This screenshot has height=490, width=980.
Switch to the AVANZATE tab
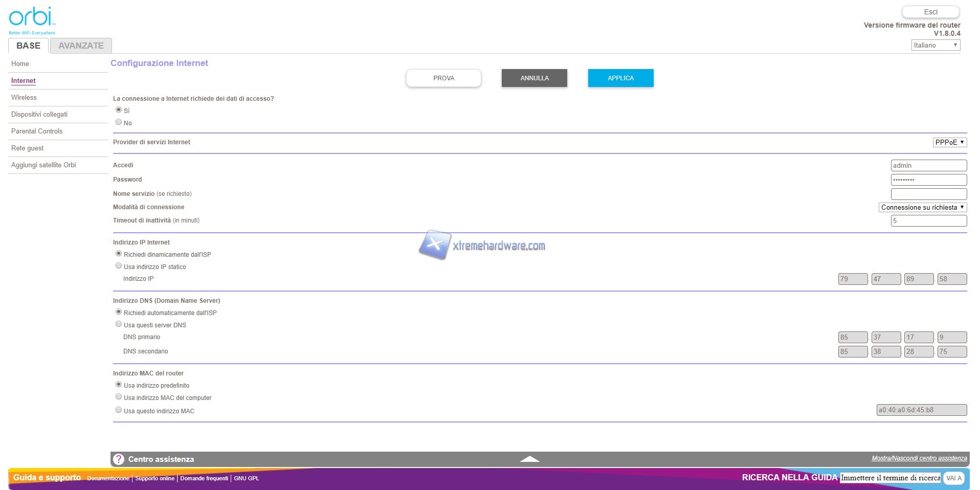[81, 46]
